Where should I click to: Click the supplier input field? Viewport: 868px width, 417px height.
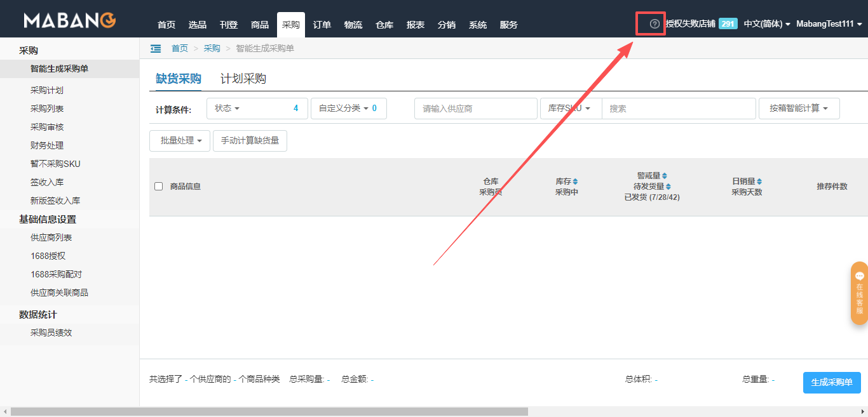coord(475,109)
